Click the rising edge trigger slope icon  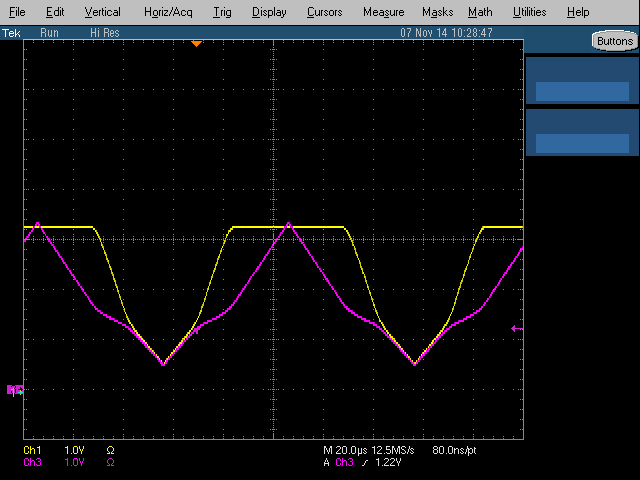(364, 462)
